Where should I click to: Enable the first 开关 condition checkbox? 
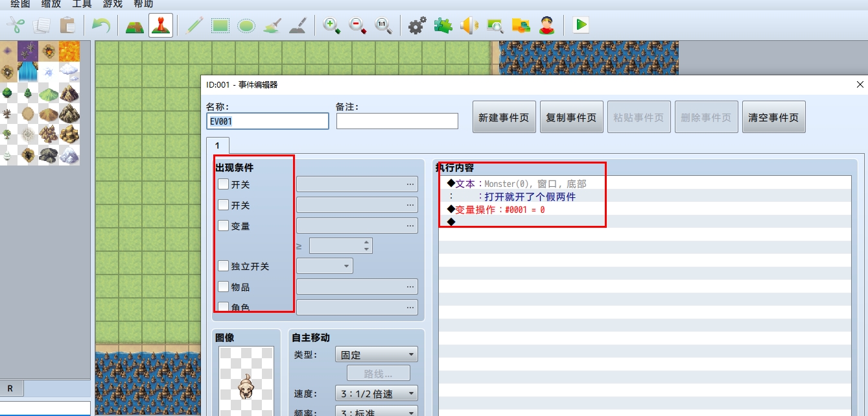point(223,184)
